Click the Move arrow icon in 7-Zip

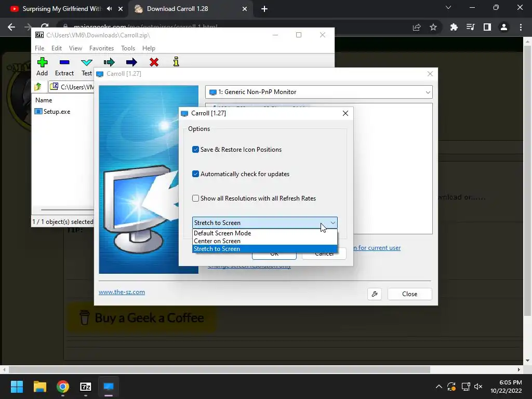(131, 62)
